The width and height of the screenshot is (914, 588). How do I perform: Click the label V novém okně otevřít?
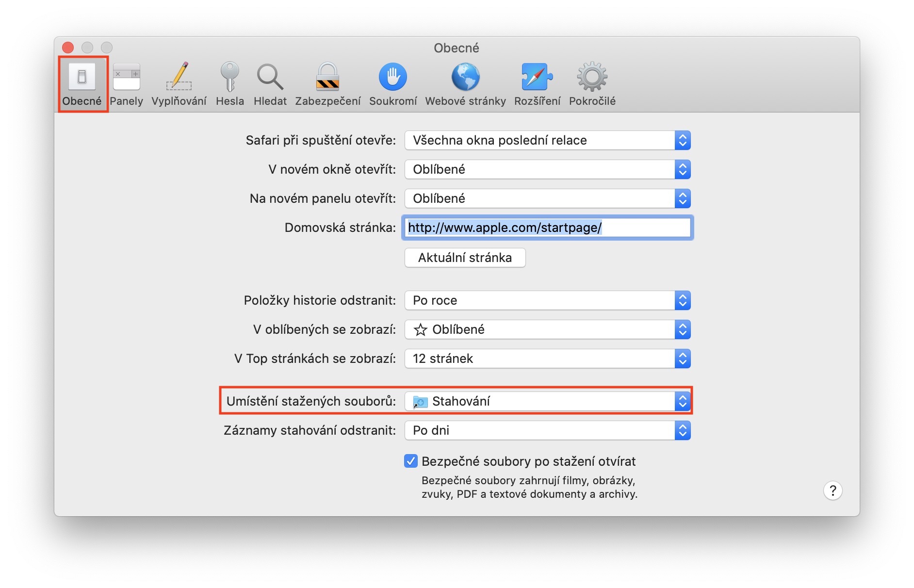coord(332,169)
